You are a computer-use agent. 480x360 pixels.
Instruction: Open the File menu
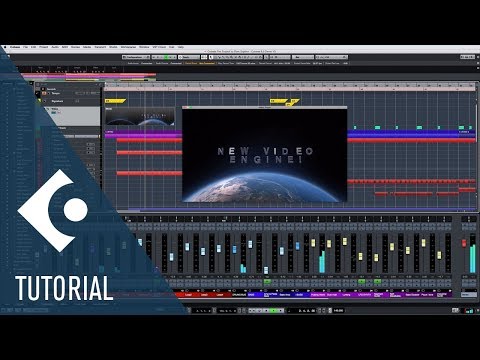25,47
